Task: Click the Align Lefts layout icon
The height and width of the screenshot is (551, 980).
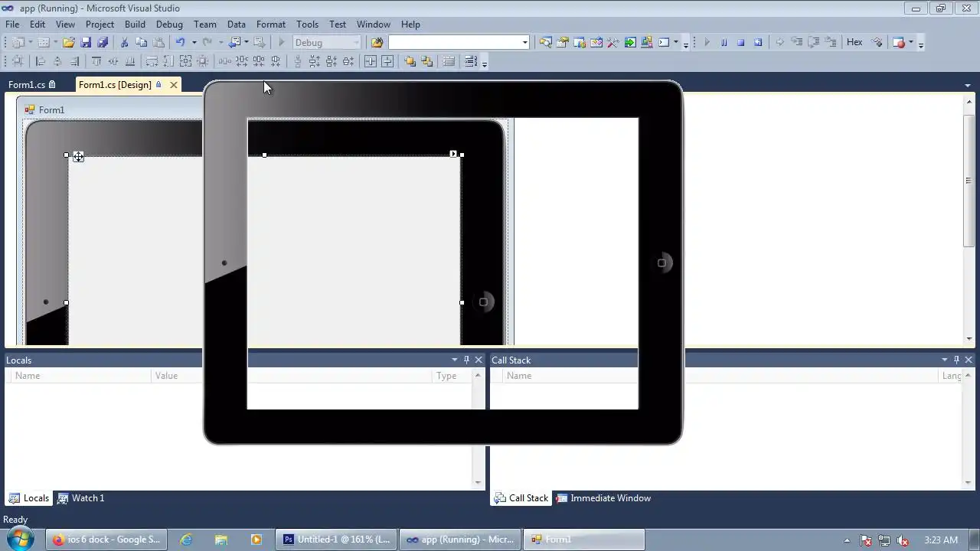Action: tap(41, 61)
